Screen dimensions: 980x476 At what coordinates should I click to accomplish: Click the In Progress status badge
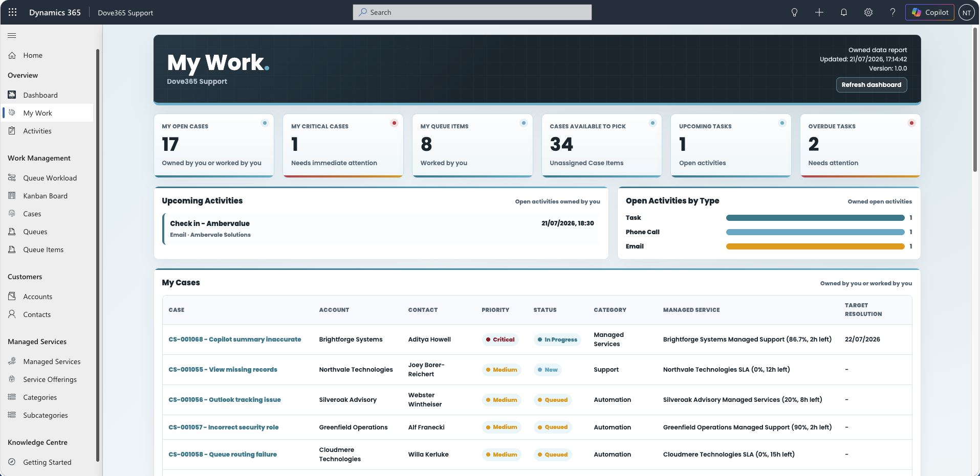(557, 339)
